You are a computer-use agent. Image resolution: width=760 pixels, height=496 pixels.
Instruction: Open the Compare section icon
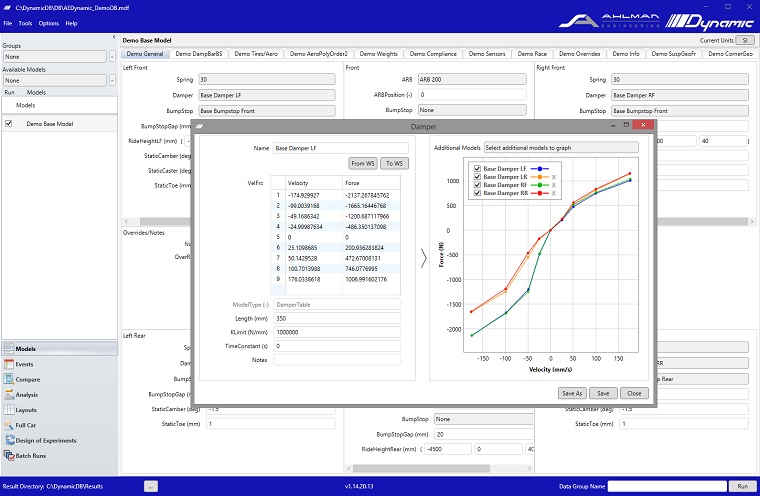pyautogui.click(x=8, y=380)
